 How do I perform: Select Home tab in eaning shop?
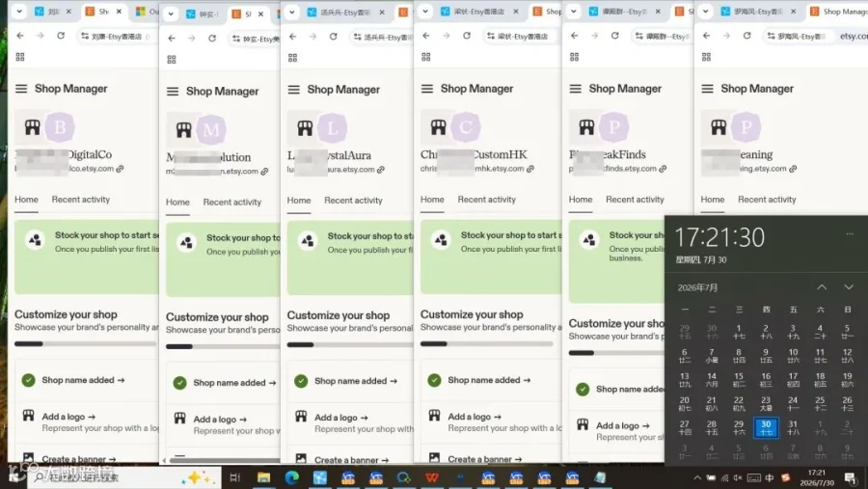point(713,200)
